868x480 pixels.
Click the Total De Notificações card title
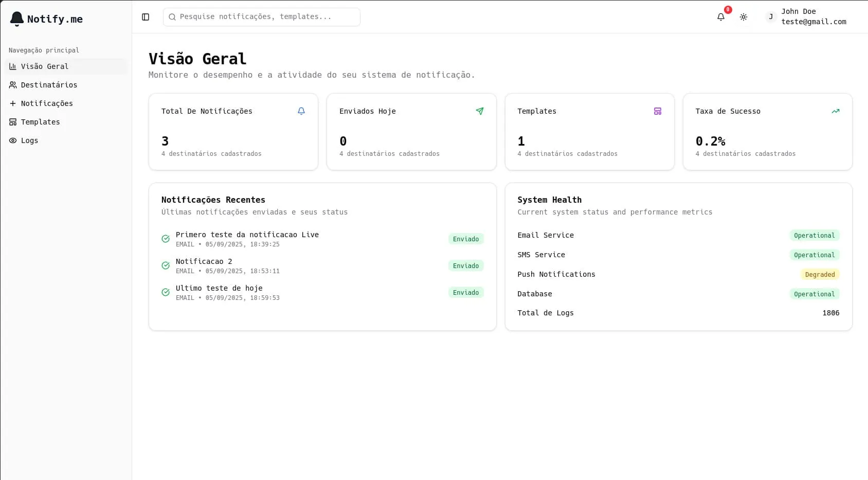(207, 111)
